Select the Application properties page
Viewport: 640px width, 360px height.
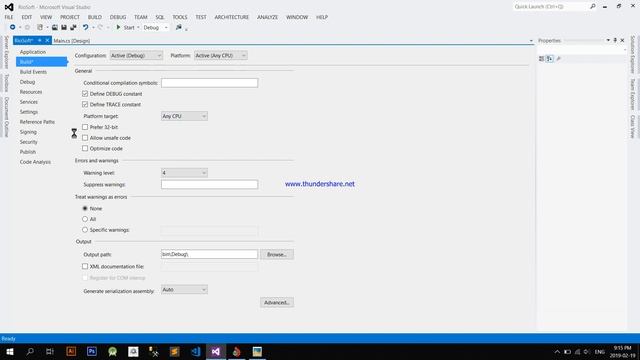(33, 52)
